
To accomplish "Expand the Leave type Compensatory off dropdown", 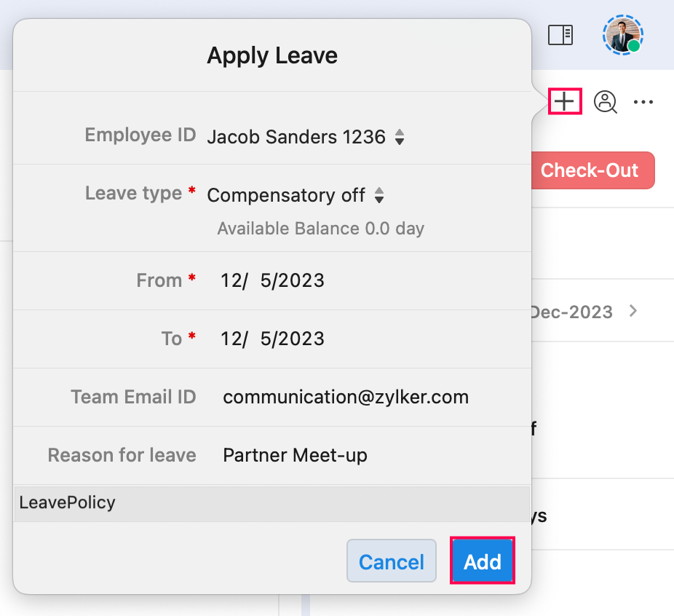I will [x=295, y=195].
